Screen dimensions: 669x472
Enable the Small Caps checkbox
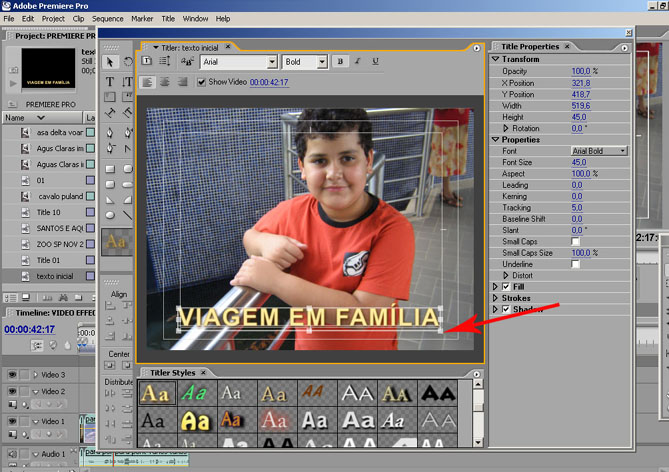pos(575,241)
